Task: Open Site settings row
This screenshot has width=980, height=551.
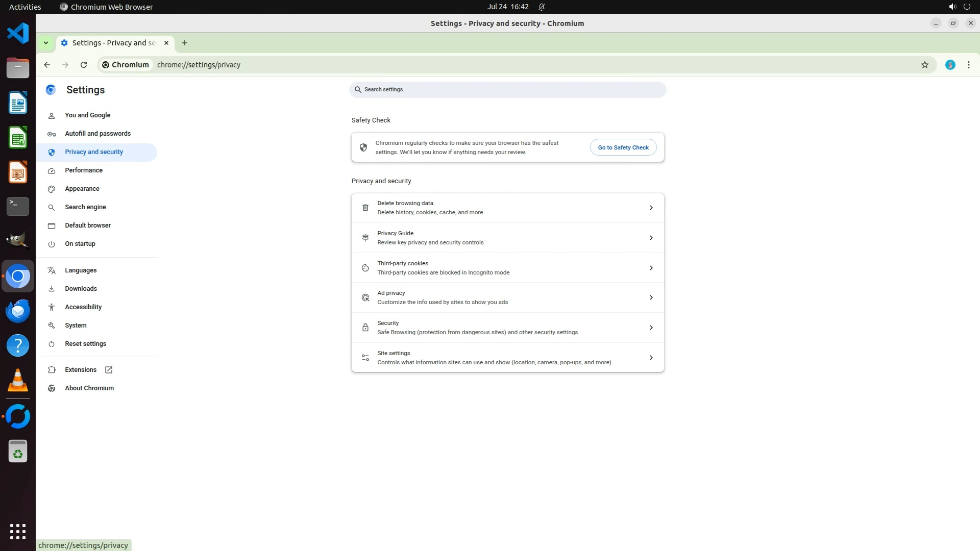Action: pyautogui.click(x=507, y=358)
